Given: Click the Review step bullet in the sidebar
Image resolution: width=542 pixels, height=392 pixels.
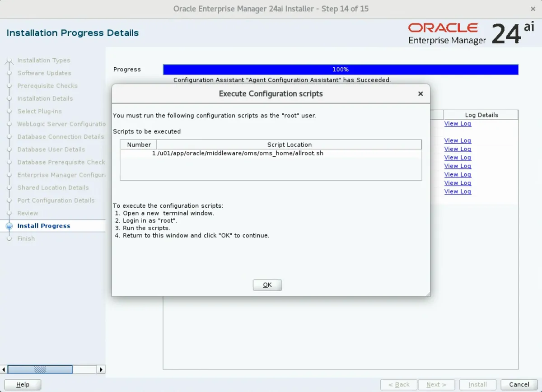Looking at the screenshot, I should click(10, 213).
